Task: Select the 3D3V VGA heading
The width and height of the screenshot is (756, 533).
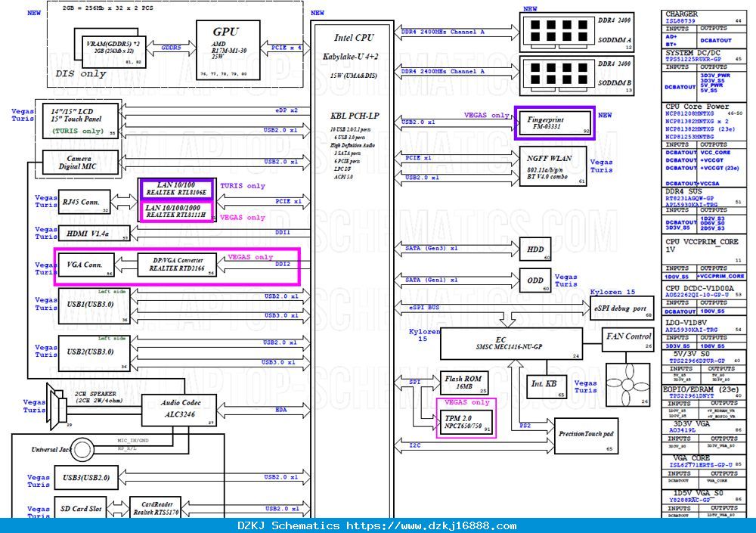Action: tap(692, 423)
